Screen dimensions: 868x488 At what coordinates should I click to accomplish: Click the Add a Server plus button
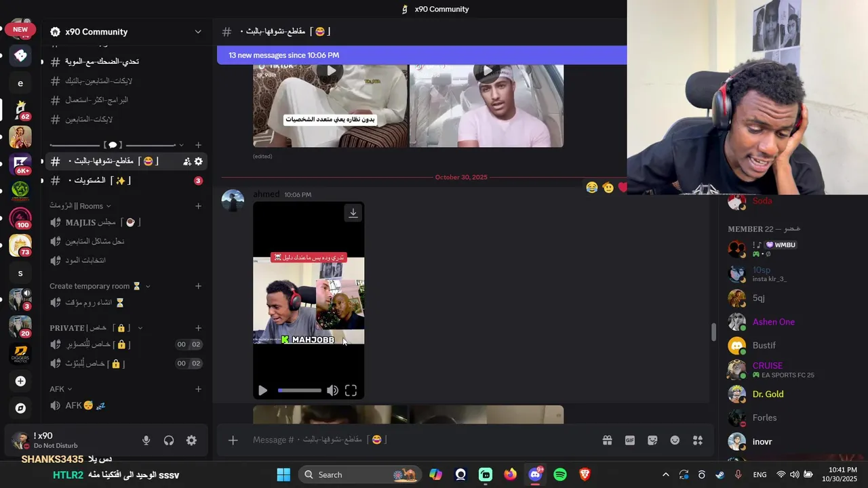click(20, 381)
